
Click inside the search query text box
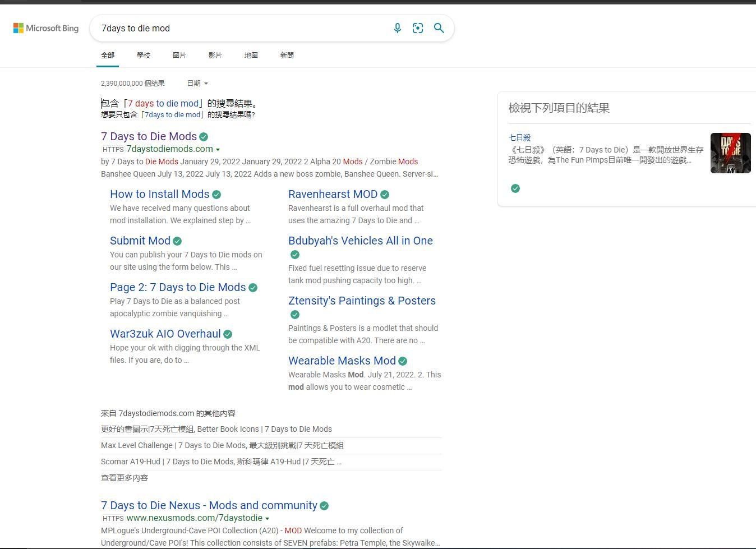click(x=241, y=28)
